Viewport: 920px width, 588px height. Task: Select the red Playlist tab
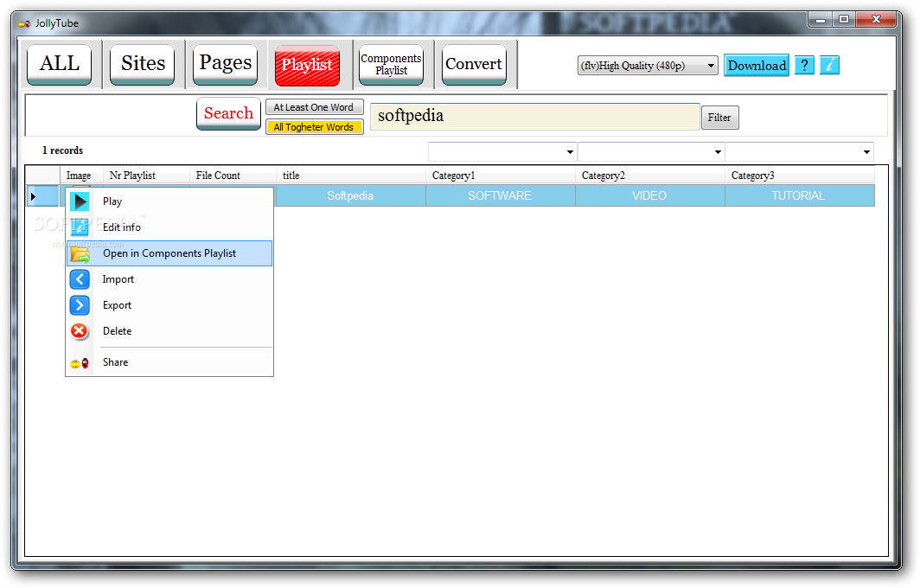pyautogui.click(x=307, y=65)
